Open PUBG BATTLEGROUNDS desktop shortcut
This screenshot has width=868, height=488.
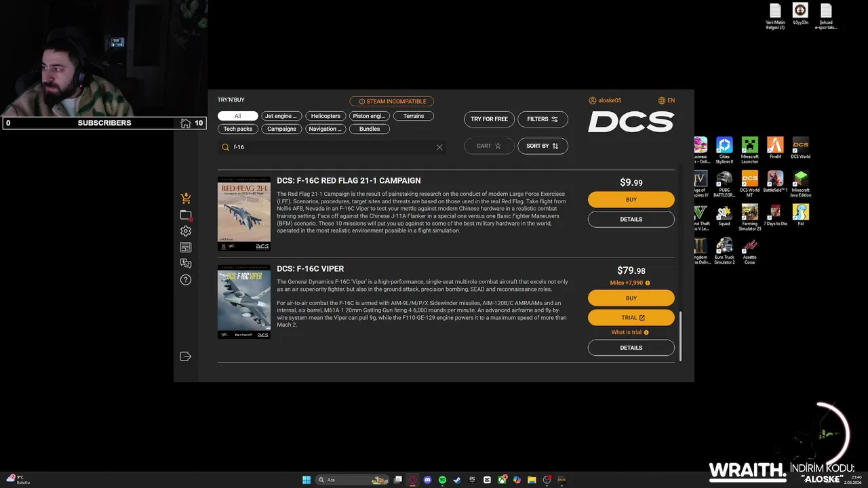[x=724, y=184]
